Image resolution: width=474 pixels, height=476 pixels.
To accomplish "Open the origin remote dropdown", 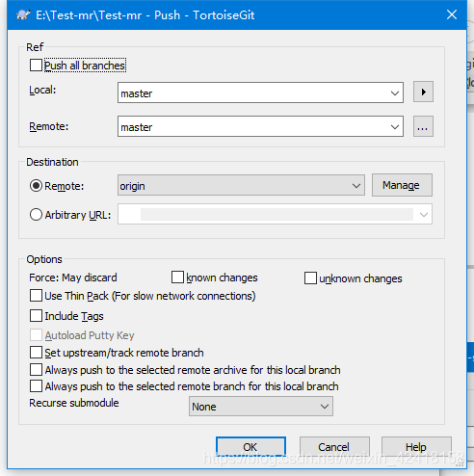I will (x=355, y=186).
